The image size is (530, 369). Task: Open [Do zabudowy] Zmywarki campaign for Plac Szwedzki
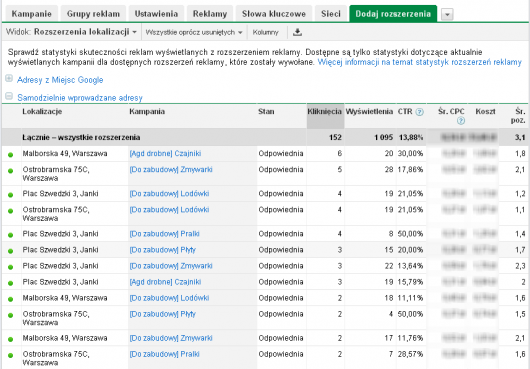pyautogui.click(x=171, y=266)
